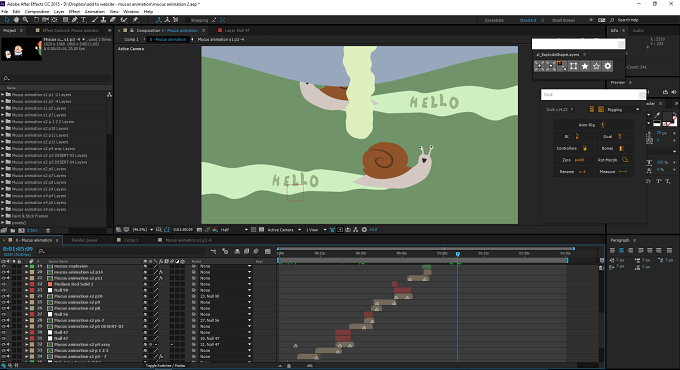Click the Graph Editor icon in timeline
680x370 pixels.
tap(268, 251)
